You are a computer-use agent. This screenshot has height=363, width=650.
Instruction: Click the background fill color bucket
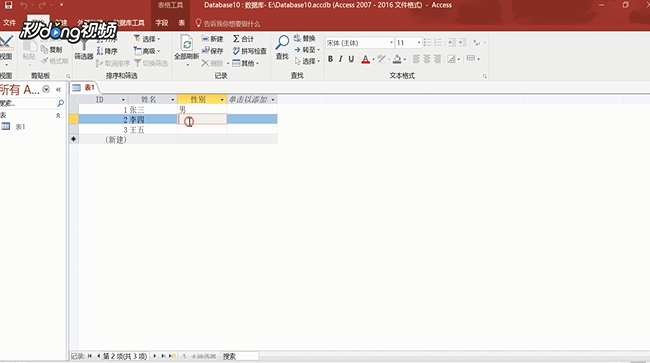[397, 59]
